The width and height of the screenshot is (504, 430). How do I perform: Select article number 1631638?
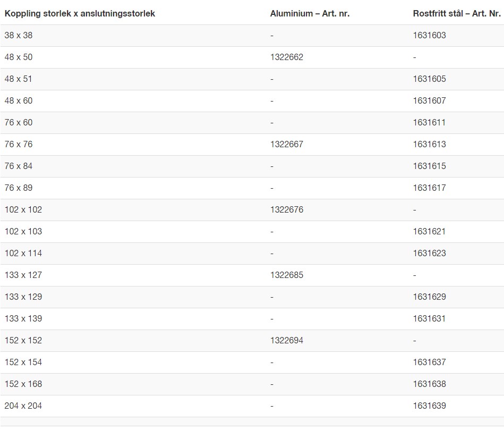[429, 384]
